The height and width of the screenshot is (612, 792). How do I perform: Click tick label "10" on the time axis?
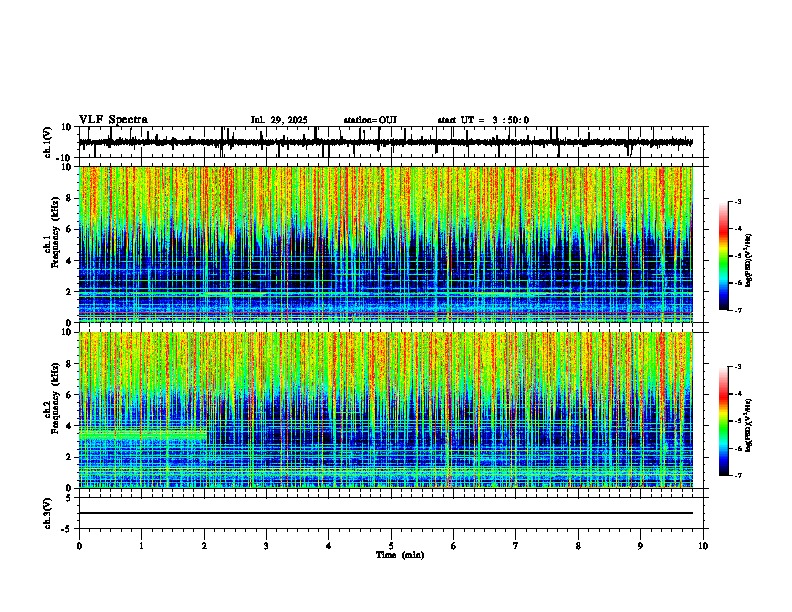703,546
